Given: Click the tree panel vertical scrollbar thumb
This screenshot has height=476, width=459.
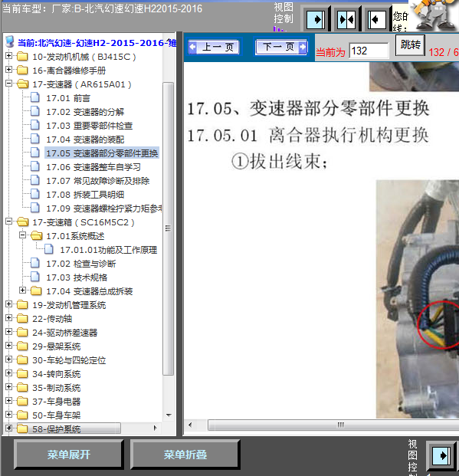Looking at the screenshot, I should (x=168, y=228).
